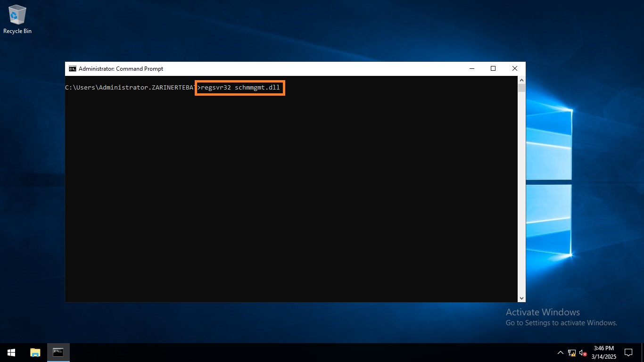Click the Show desktop sliver at taskbar edge

(x=643, y=353)
